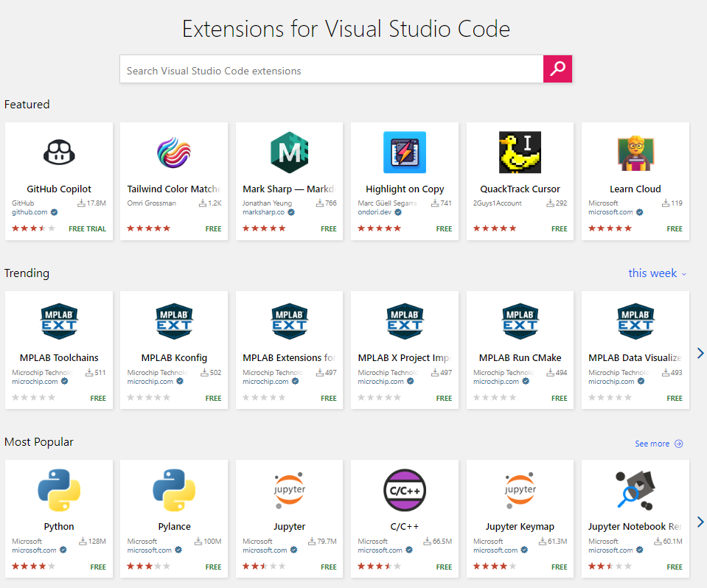
Task: Click the Mark Sharp extension name
Action: pos(290,189)
